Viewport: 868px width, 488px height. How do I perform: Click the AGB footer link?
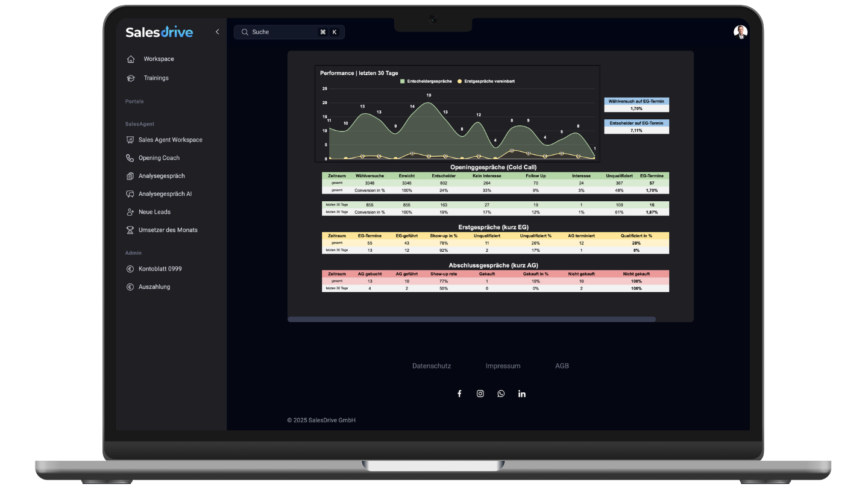[x=562, y=366]
